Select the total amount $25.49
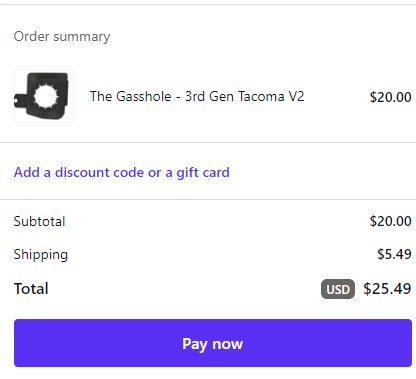416x379 pixels. click(387, 289)
